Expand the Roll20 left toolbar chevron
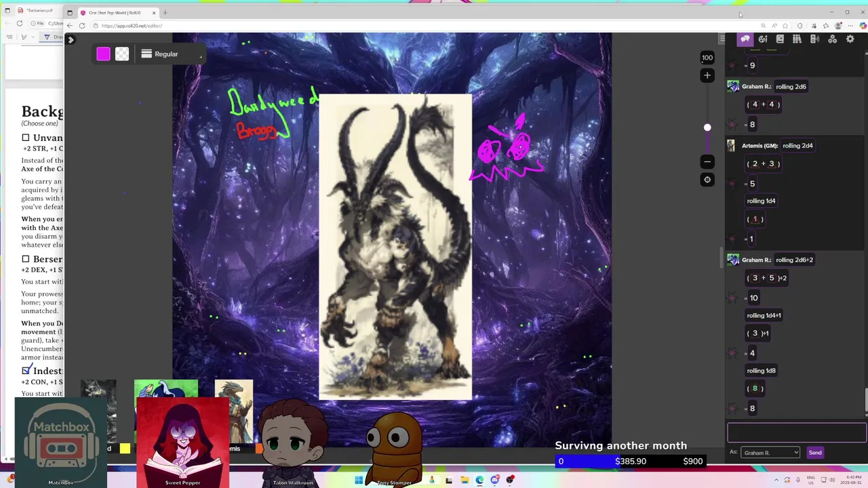 coord(71,40)
